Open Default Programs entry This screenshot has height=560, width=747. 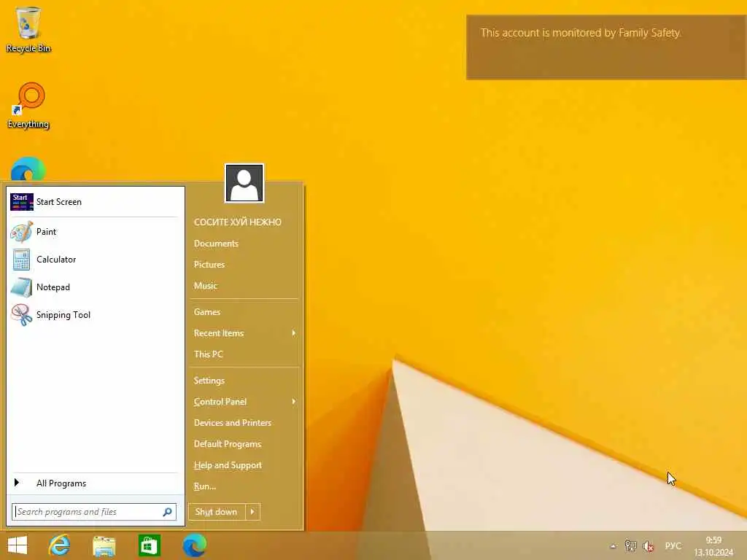coord(228,444)
